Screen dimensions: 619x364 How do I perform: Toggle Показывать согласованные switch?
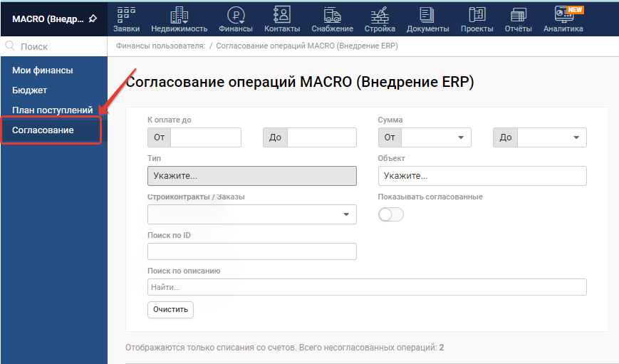tap(390, 214)
